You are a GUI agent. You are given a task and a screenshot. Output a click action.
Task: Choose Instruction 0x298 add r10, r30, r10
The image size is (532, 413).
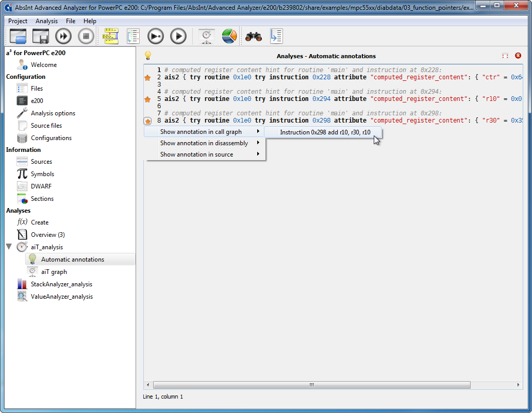click(323, 132)
